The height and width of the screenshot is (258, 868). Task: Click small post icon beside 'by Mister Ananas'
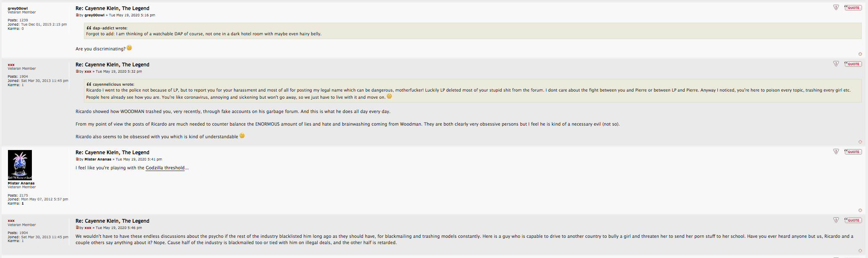[77, 159]
